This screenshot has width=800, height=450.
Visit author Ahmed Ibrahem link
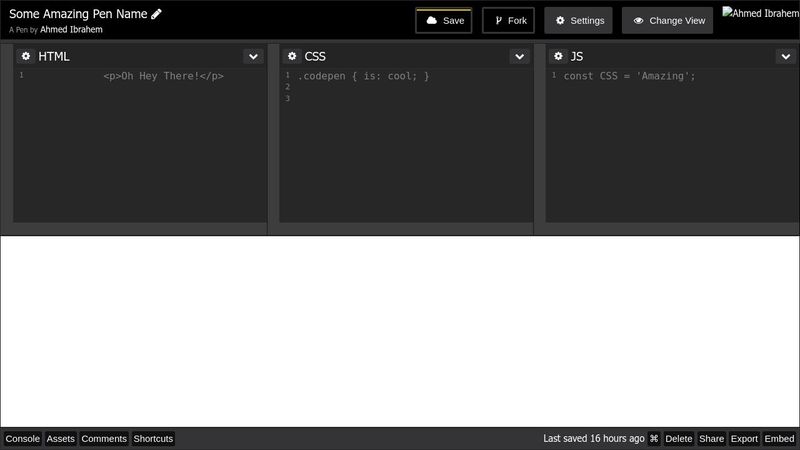click(x=71, y=30)
